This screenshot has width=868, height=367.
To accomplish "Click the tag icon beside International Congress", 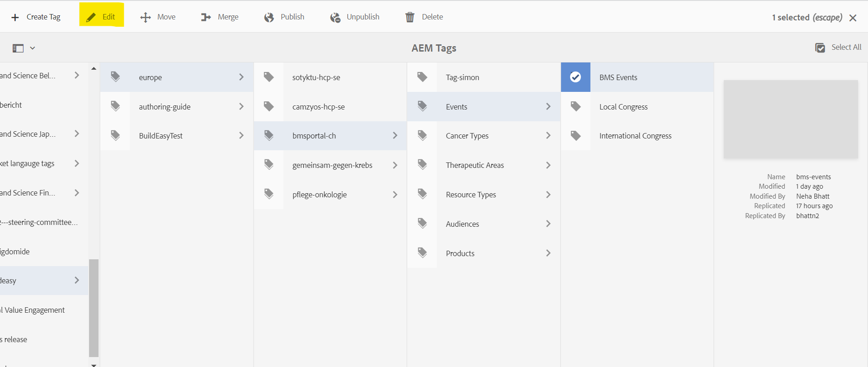I will click(576, 135).
